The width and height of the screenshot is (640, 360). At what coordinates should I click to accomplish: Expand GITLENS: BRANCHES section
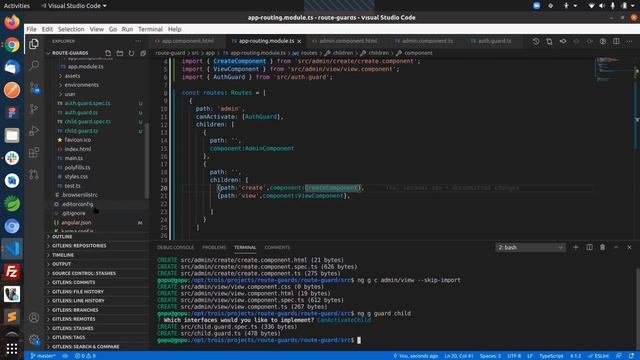pyautogui.click(x=97, y=310)
